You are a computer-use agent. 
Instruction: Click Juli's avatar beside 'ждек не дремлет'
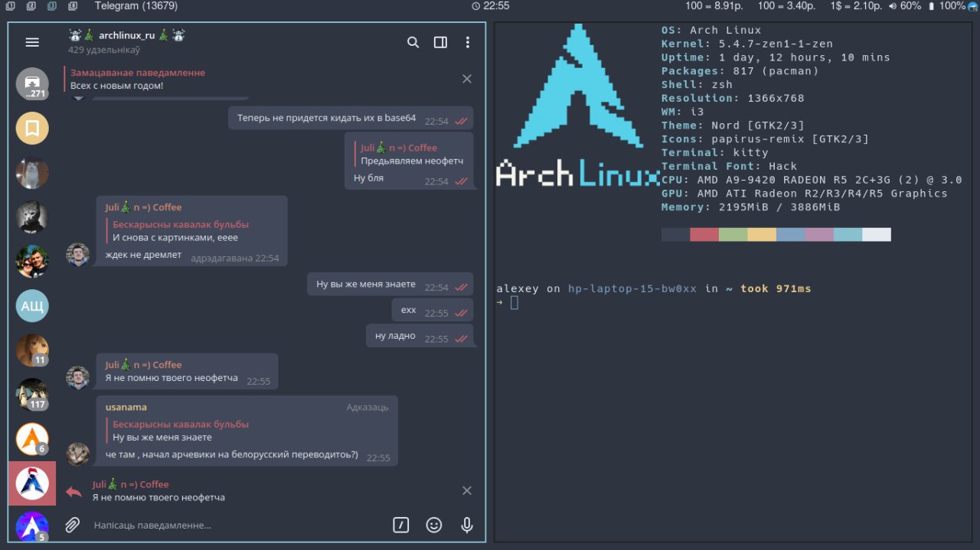coord(78,254)
